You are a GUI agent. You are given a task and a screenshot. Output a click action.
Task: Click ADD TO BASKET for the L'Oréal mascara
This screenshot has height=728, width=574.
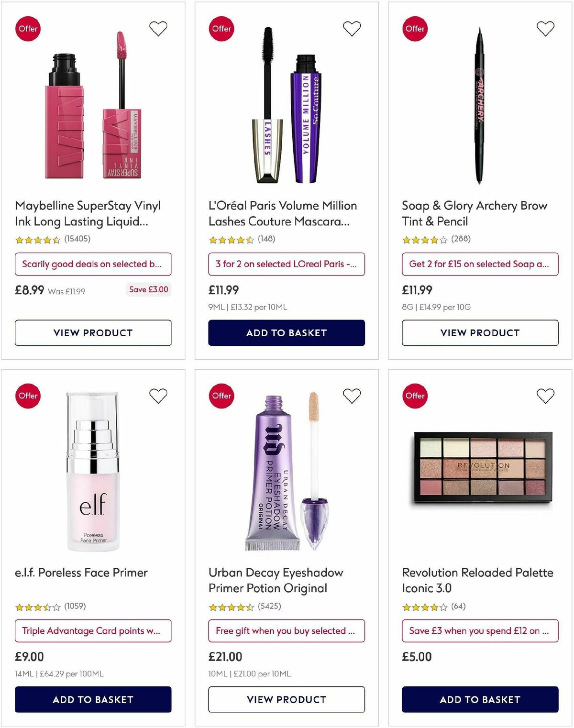point(287,332)
